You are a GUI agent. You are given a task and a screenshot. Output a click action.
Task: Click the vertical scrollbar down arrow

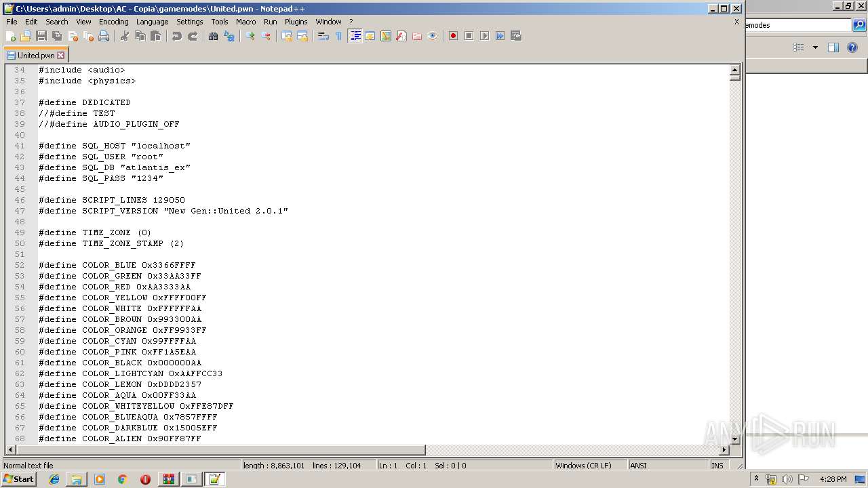pos(734,439)
